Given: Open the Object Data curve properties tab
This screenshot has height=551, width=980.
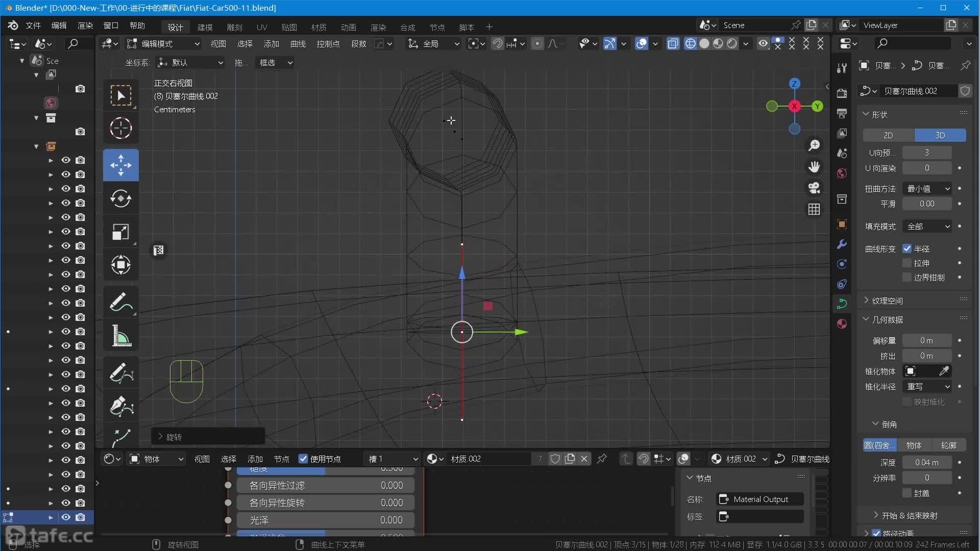Looking at the screenshot, I should 842,304.
